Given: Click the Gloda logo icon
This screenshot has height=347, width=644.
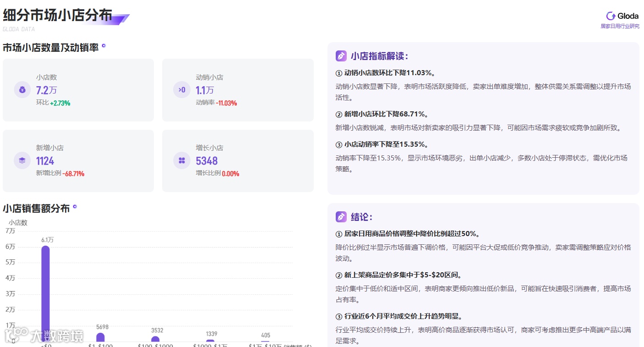Looking at the screenshot, I should [611, 16].
